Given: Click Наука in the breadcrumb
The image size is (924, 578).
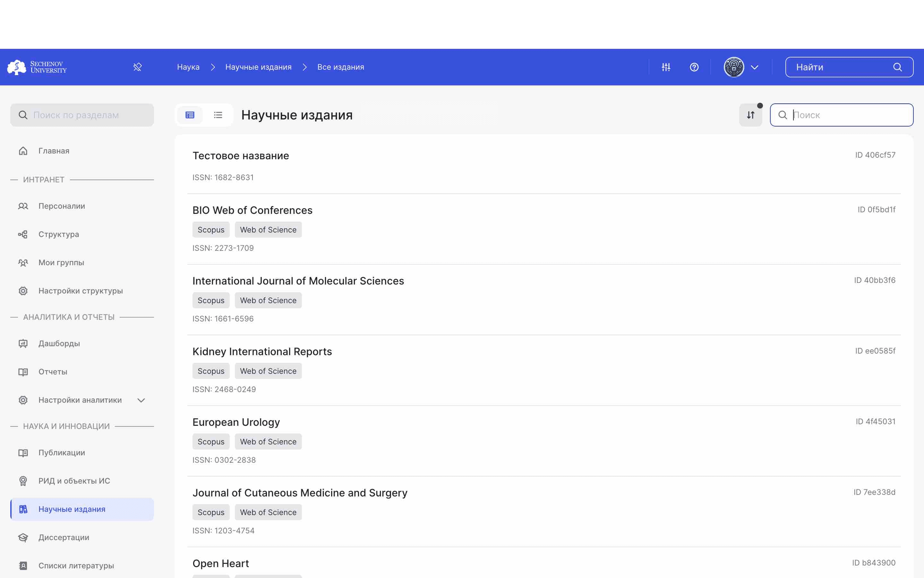Looking at the screenshot, I should click(188, 67).
